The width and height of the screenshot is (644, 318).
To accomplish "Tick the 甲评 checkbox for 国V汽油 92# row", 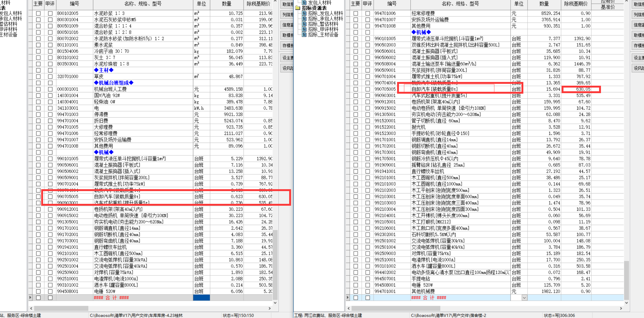I will pyautogui.click(x=50, y=96).
